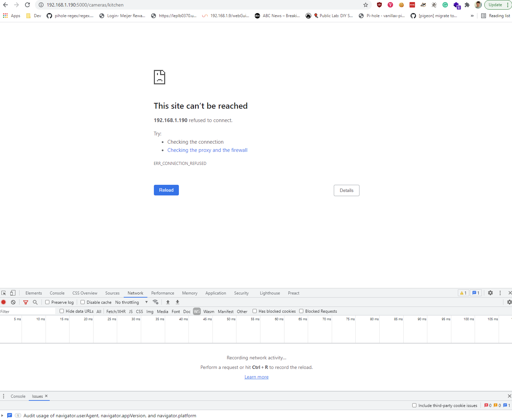
Task: Export HAR file using the download icon
Action: [x=177, y=302]
